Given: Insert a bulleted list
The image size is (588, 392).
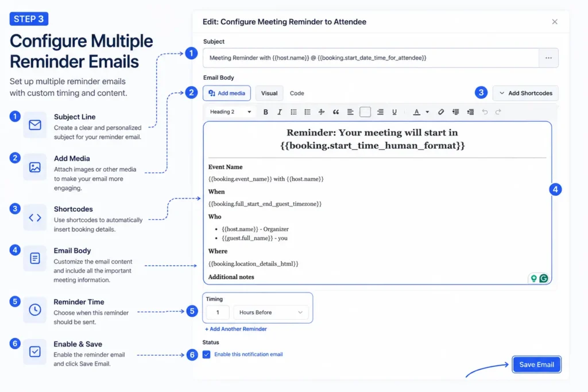Looking at the screenshot, I should [293, 112].
